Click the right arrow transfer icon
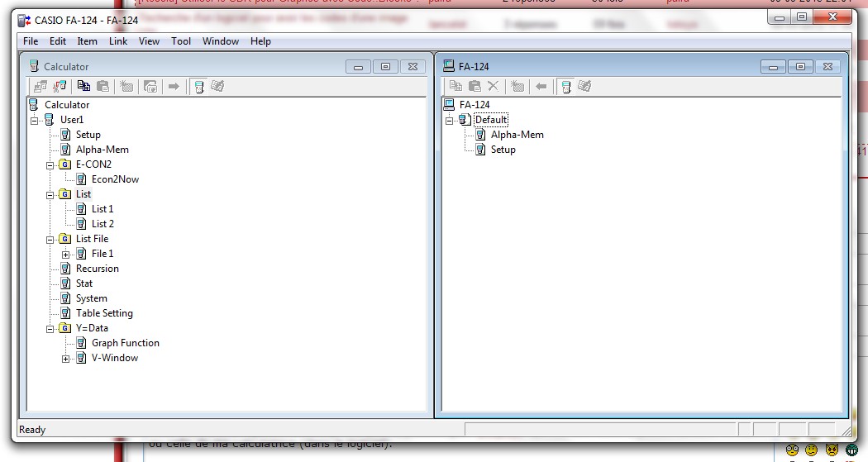This screenshot has height=462, width=868. click(174, 86)
